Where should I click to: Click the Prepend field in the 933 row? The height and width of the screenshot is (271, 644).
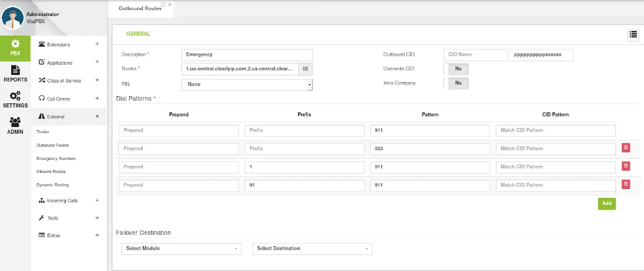[179, 149]
